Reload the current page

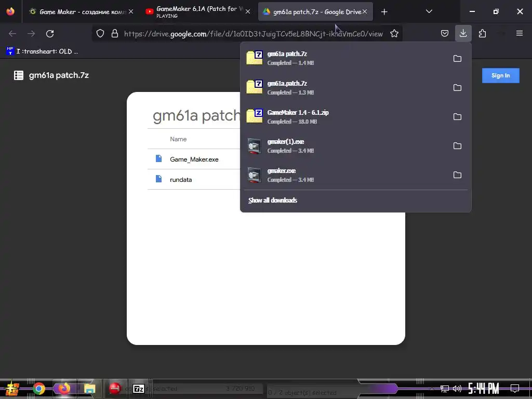(50, 34)
